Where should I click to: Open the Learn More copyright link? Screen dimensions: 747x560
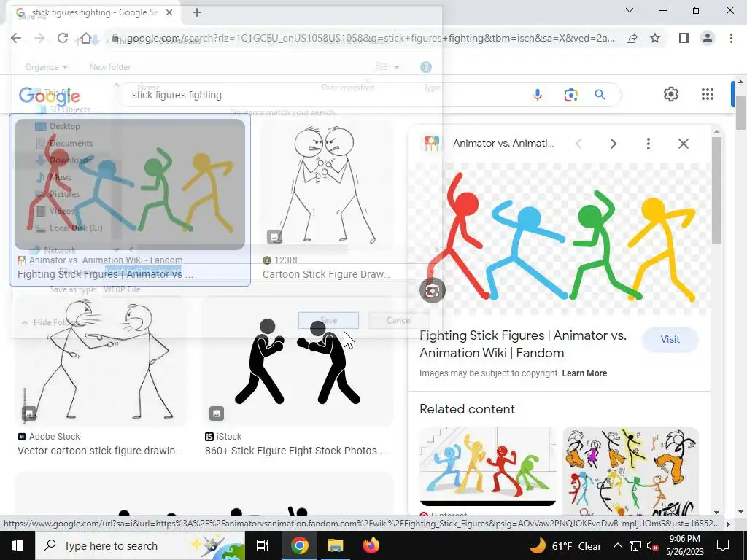click(584, 373)
